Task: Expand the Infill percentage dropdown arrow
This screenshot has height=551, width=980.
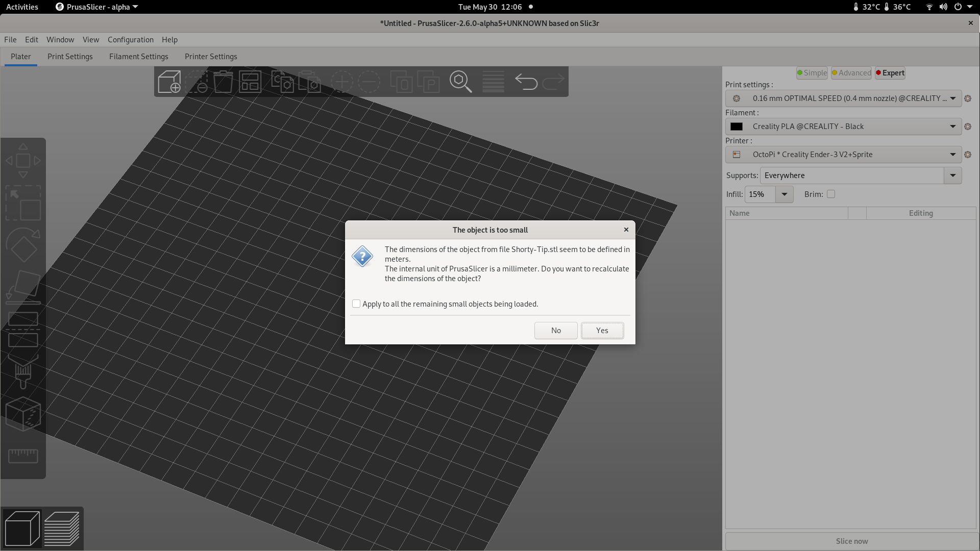Action: coord(785,194)
